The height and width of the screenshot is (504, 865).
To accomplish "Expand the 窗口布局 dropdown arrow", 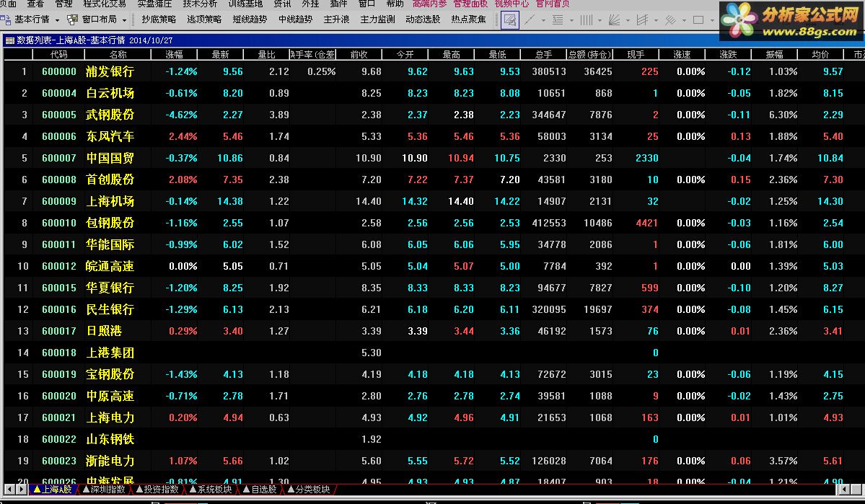I will pyautogui.click(x=124, y=20).
